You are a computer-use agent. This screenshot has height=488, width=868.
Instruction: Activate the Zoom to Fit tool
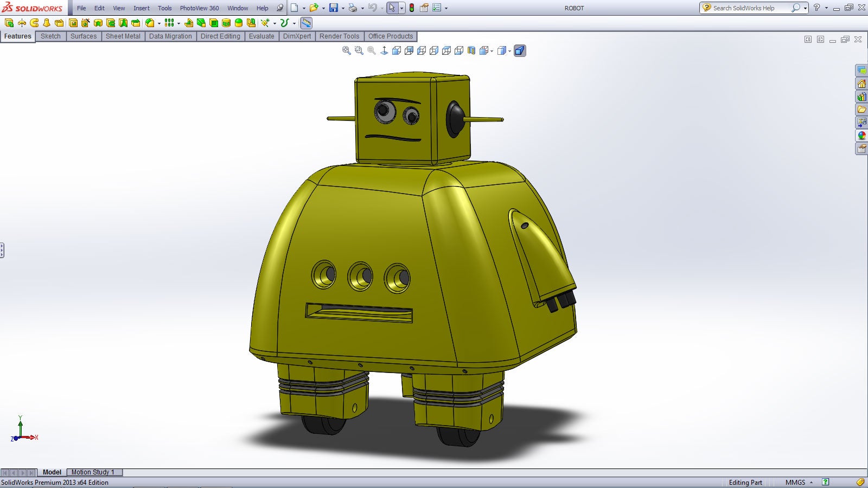coord(346,50)
